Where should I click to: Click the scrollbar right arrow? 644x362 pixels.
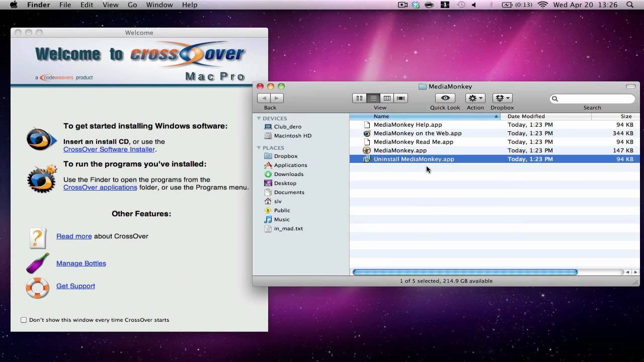click(x=635, y=272)
